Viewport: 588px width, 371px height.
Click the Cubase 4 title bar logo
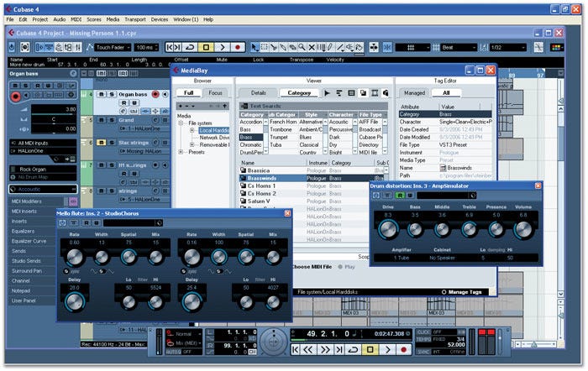point(8,9)
